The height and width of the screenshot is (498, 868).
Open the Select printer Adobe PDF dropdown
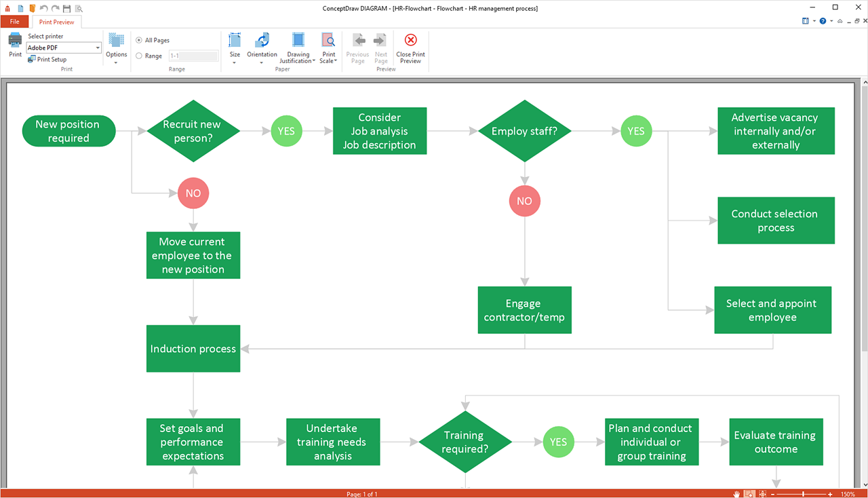[x=64, y=48]
